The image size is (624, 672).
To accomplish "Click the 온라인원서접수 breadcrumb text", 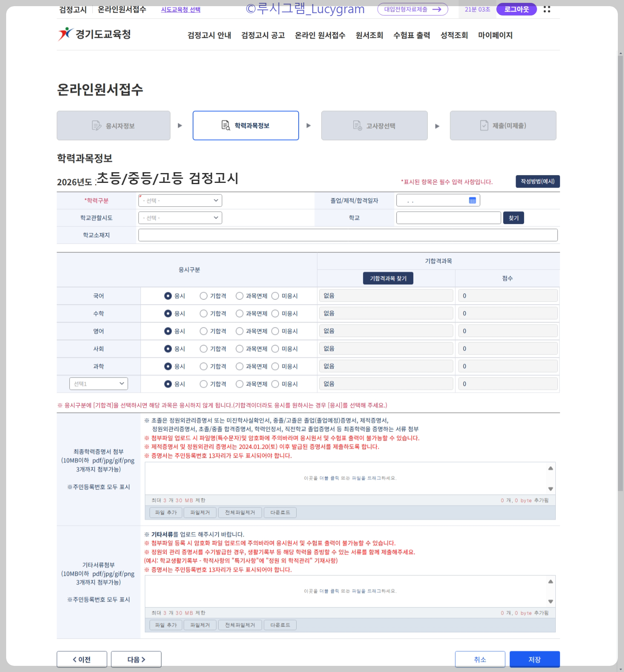I will 122,9.
